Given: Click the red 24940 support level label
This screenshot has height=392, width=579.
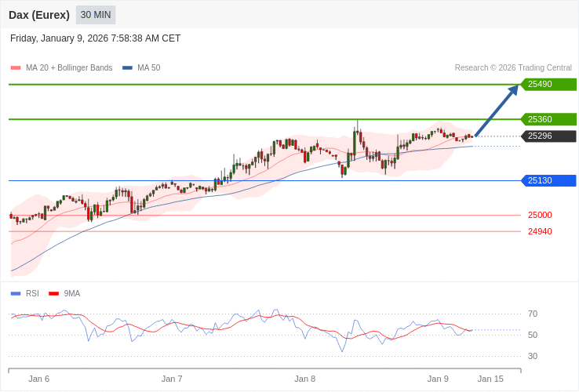Looking at the screenshot, I should click(x=540, y=231).
